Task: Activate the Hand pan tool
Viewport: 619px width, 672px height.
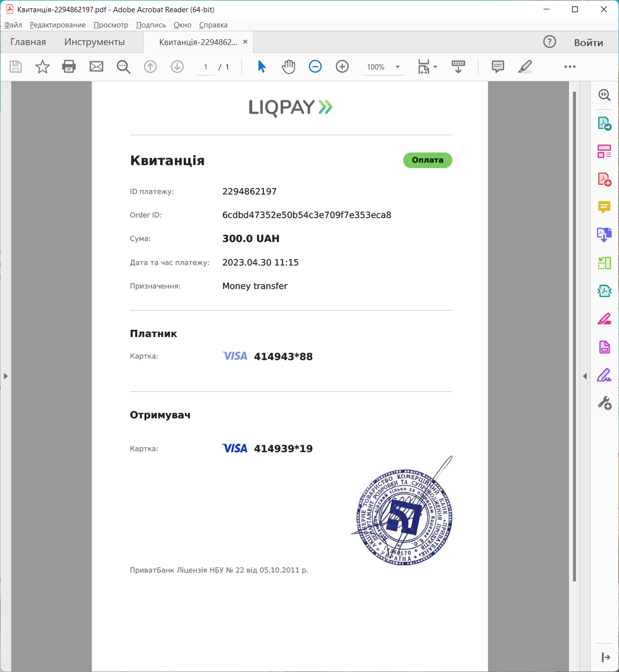Action: (x=288, y=67)
